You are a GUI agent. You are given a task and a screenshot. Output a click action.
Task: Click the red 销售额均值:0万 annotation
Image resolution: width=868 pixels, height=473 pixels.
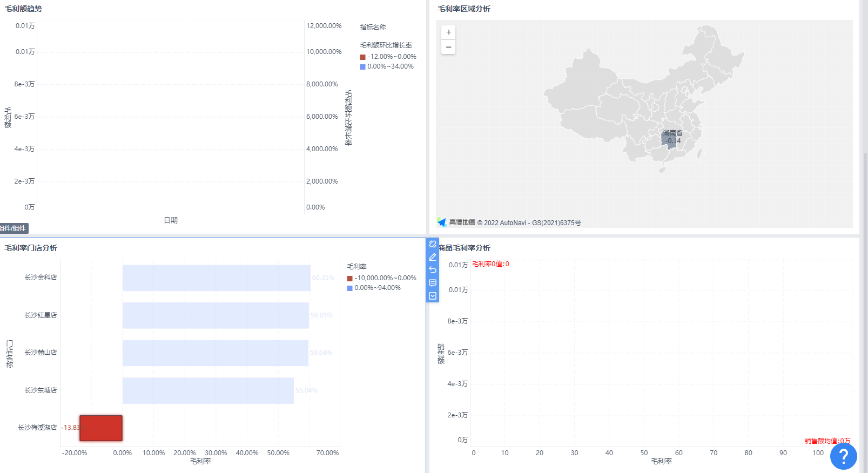tap(827, 441)
